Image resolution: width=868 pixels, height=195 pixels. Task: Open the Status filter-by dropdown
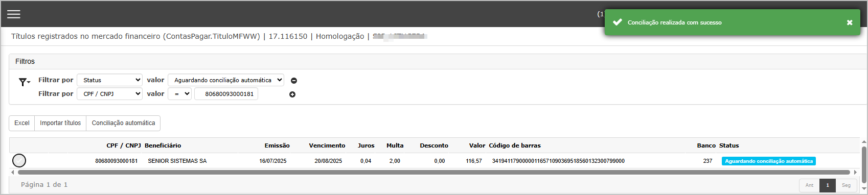[109, 80]
